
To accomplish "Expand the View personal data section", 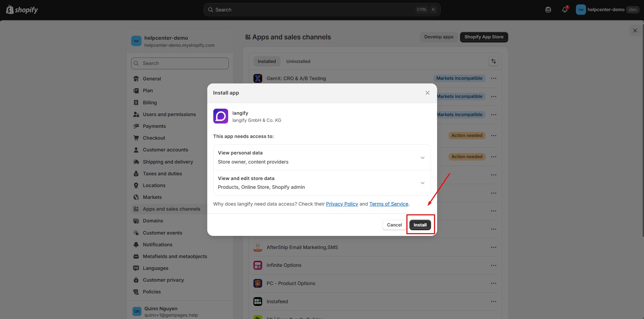I will point(422,157).
